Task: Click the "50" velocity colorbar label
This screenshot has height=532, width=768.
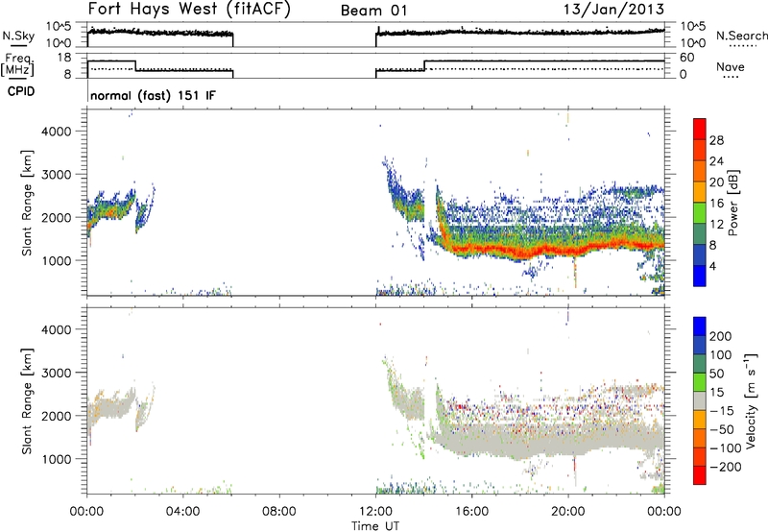Action: tap(717, 374)
